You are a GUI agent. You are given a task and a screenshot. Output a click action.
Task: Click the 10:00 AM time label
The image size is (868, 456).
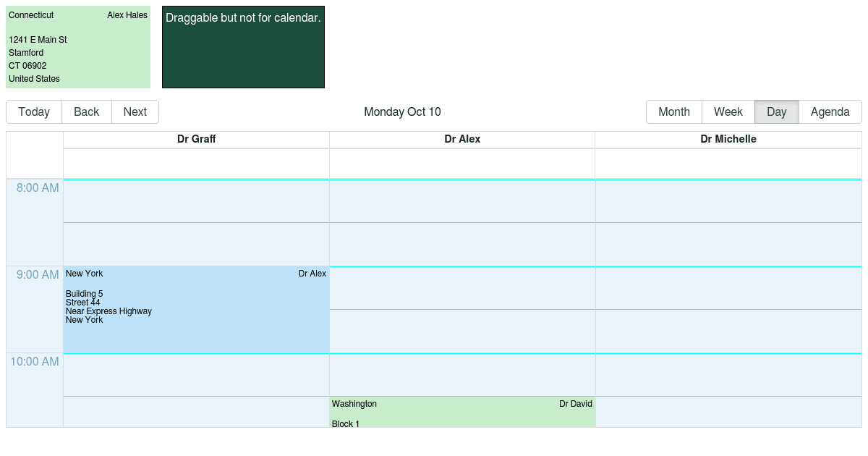click(x=34, y=361)
